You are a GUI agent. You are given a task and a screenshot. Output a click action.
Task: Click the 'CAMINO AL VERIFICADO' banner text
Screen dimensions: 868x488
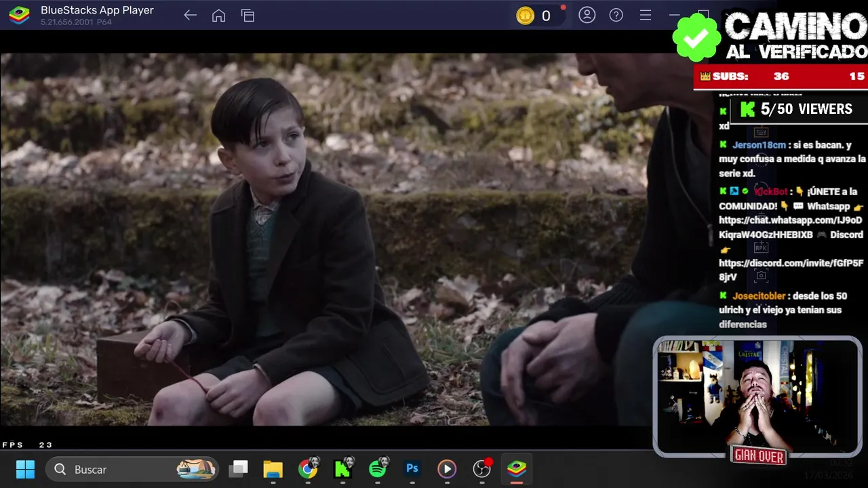[x=796, y=37]
